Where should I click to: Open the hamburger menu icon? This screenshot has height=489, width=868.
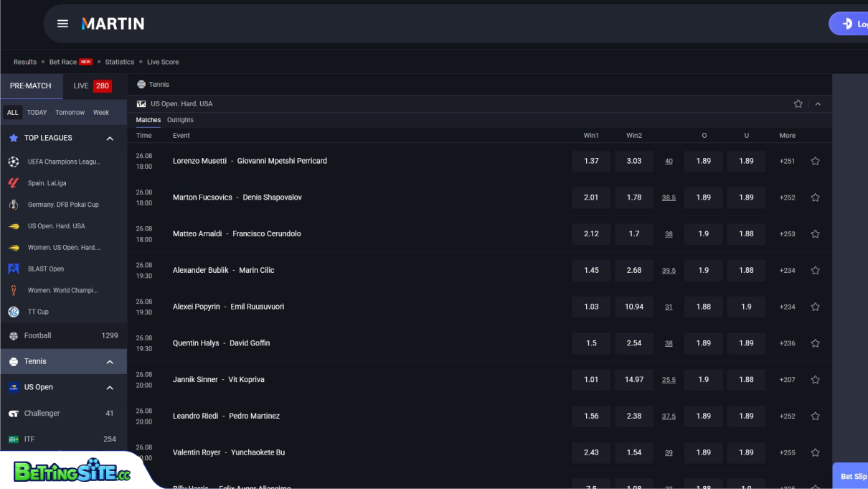click(x=62, y=24)
